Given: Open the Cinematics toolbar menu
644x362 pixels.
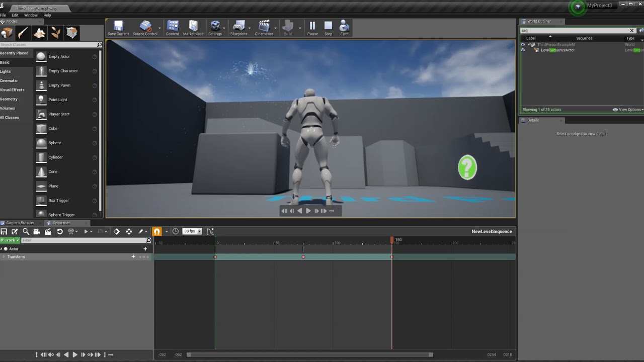Looking at the screenshot, I should (x=264, y=28).
